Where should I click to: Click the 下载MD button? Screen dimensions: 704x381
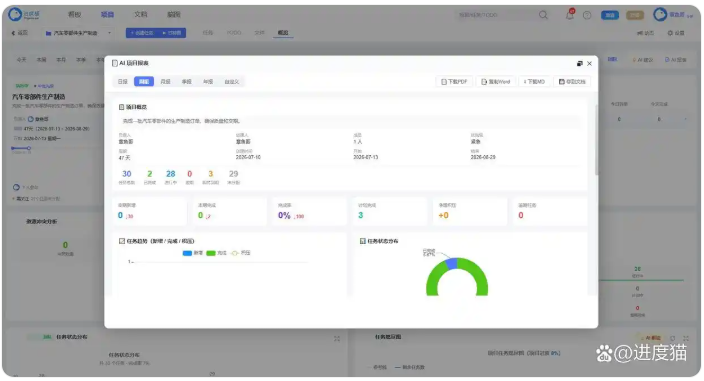tap(534, 82)
